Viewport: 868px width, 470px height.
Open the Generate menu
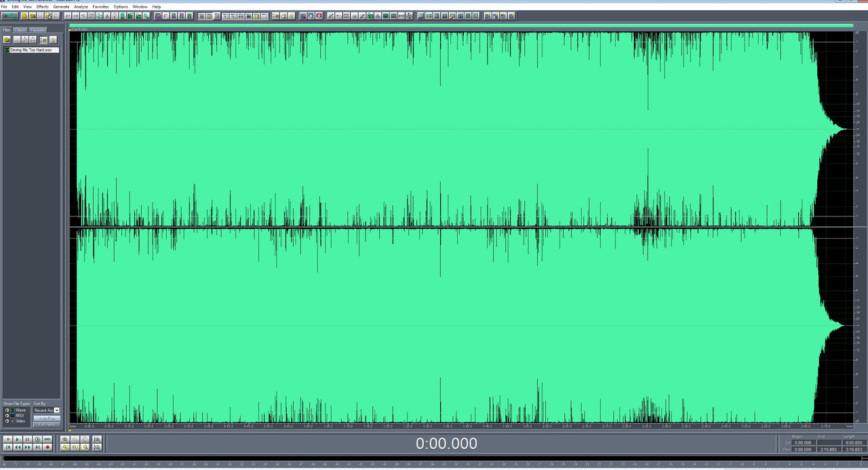(62, 7)
